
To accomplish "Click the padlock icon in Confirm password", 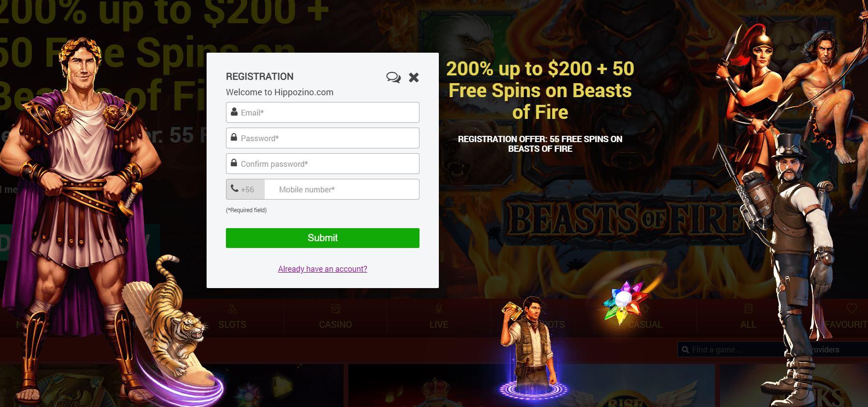I will coord(234,163).
